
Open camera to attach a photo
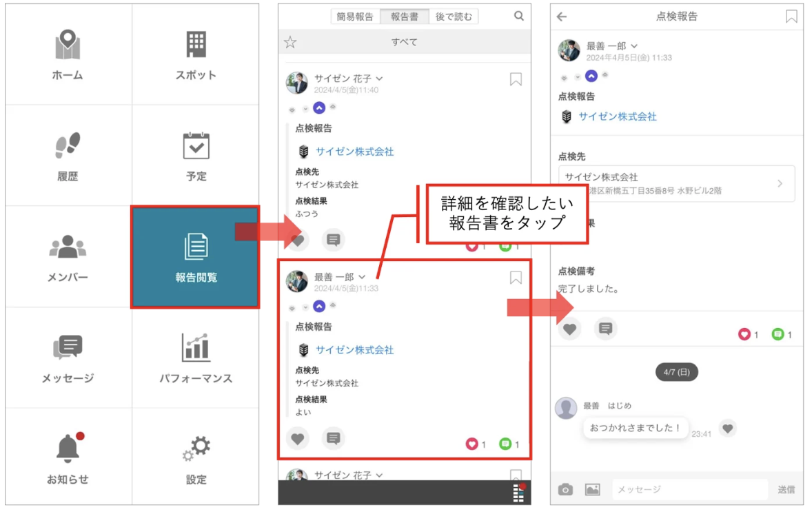565,489
